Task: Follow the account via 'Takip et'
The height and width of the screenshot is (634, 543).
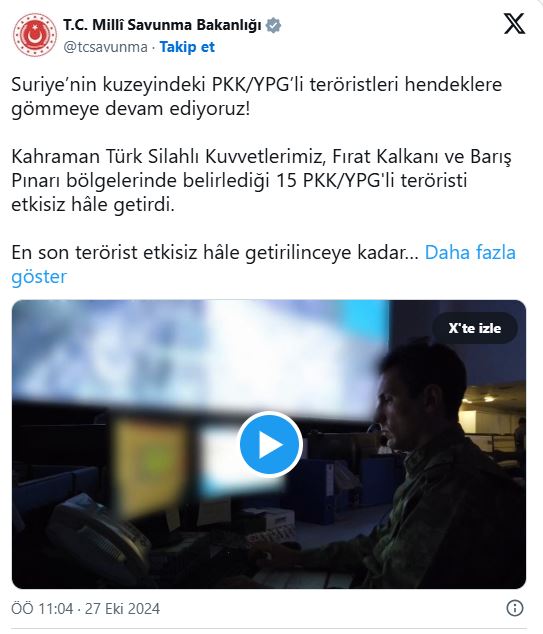Action: tap(187, 47)
